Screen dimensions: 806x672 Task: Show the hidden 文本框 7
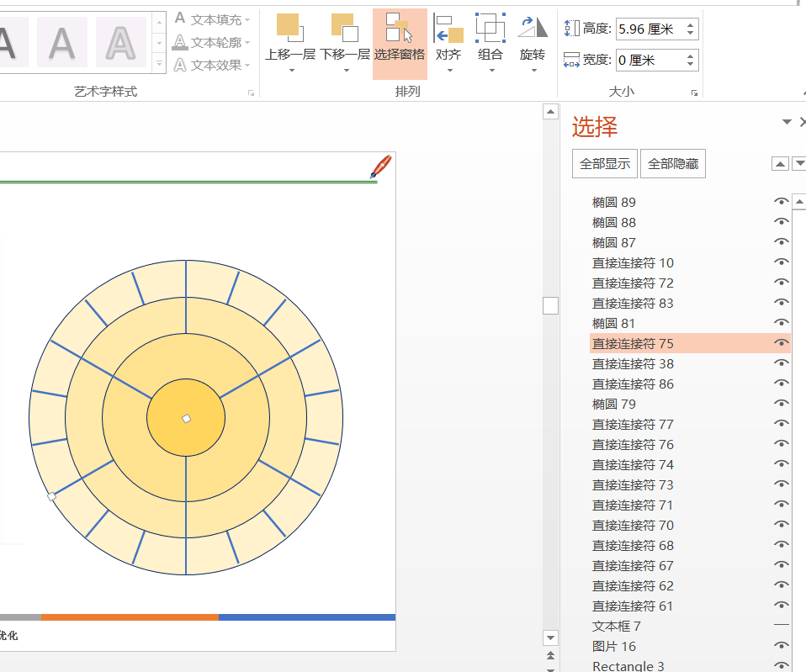pos(781,625)
